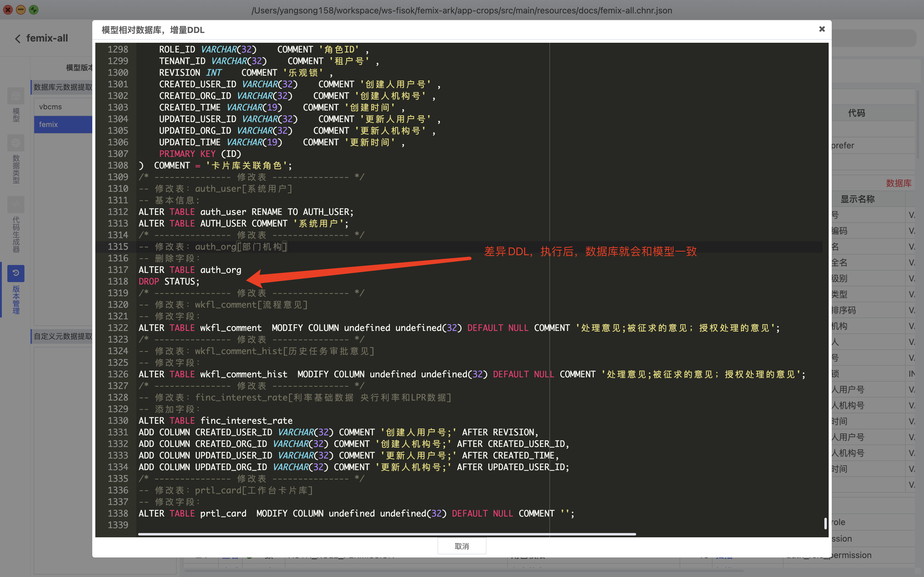Click the DROP STATUS line in editor
924x577 pixels.
coord(169,281)
